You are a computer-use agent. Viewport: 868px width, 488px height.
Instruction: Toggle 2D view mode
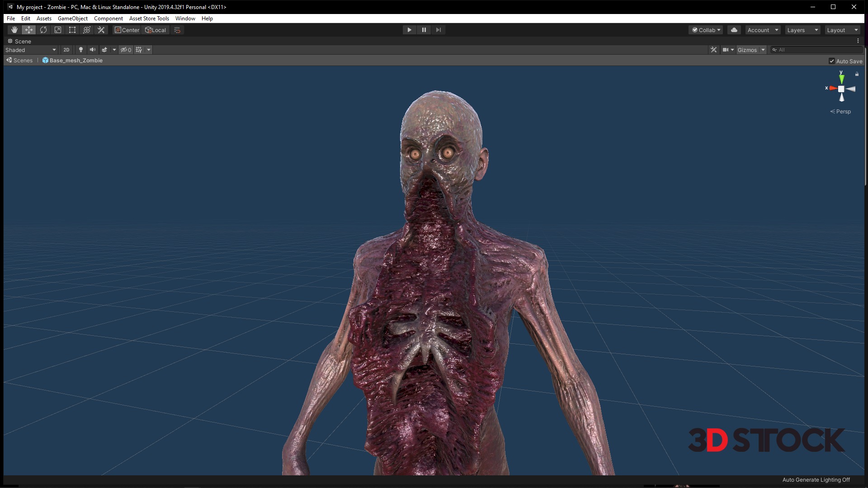point(66,50)
